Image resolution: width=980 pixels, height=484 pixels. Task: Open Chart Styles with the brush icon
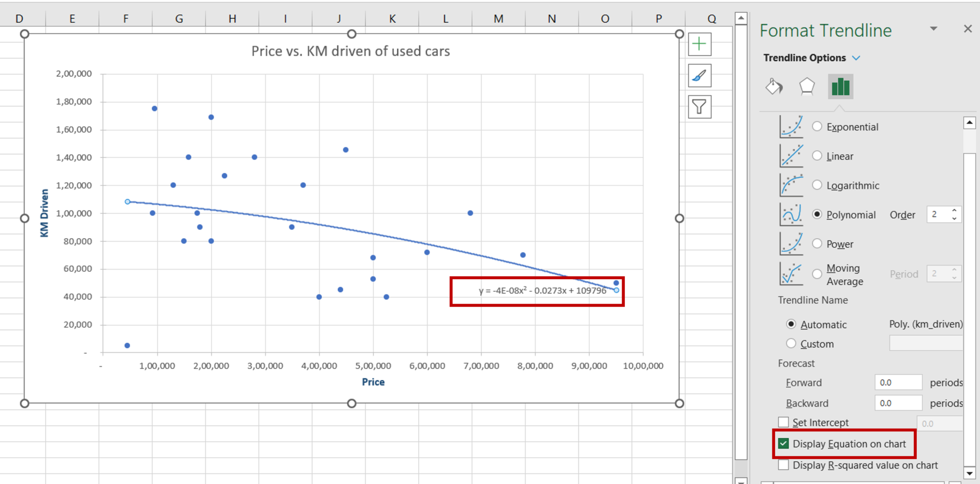(x=699, y=76)
